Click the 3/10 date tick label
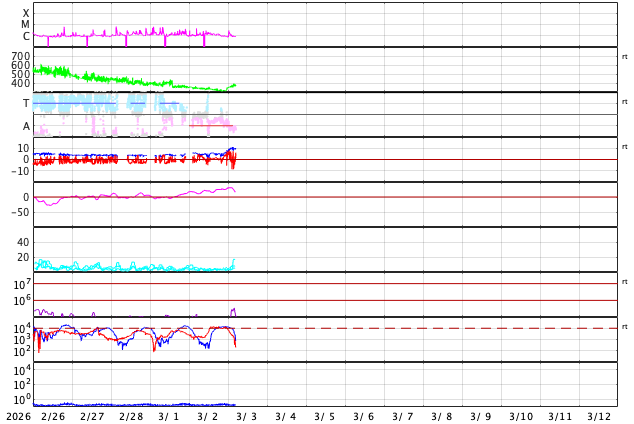The width and height of the screenshot is (634, 424). pyautogui.click(x=521, y=416)
